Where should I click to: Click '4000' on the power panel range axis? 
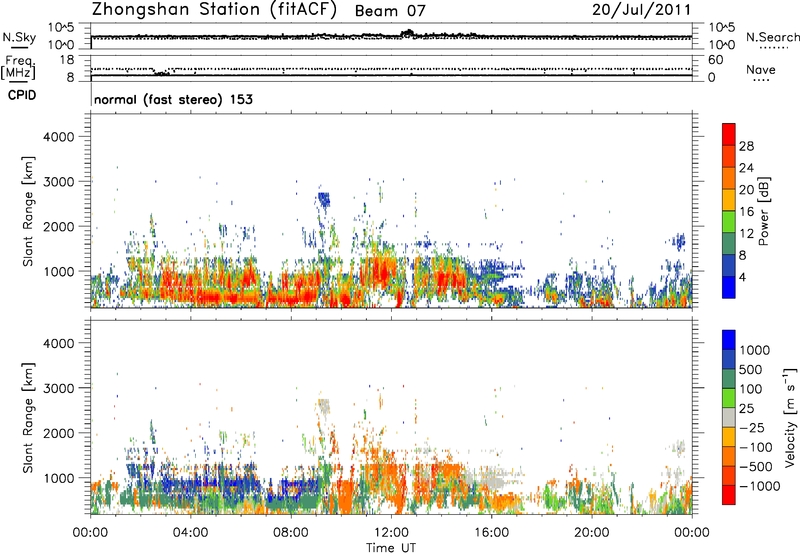[59, 137]
